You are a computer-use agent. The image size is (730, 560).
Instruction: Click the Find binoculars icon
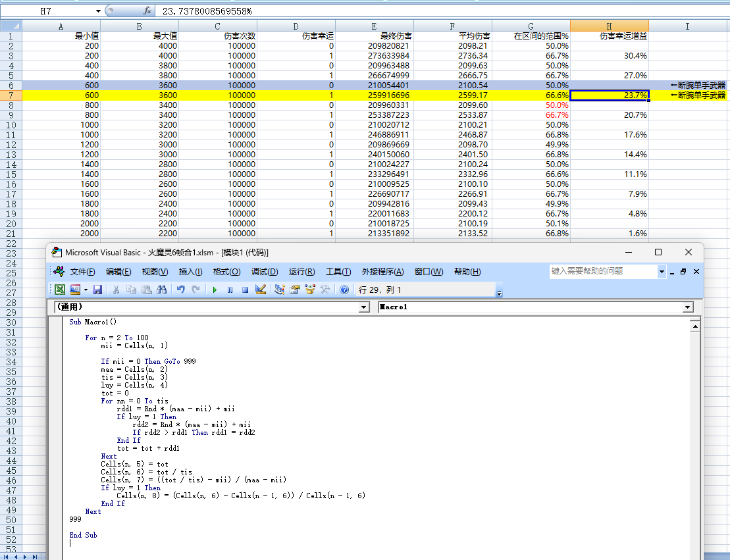(x=161, y=290)
